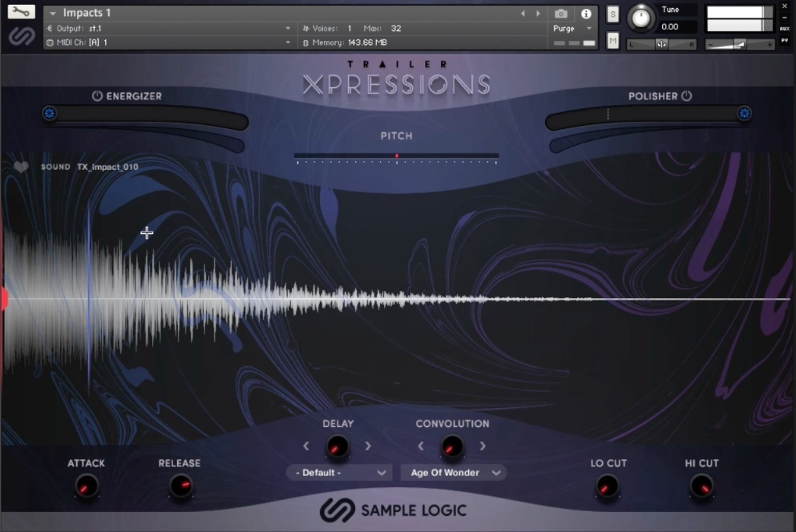Click the Convolution knob
Viewport: 796px width, 532px height.
click(452, 447)
